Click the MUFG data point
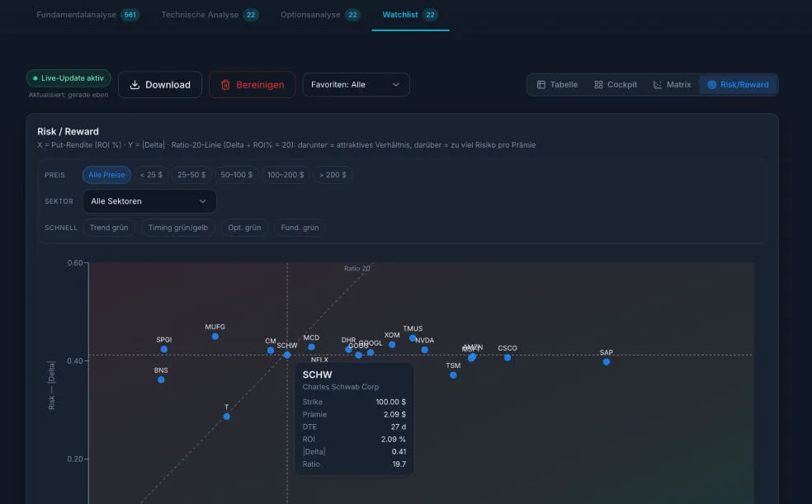 click(215, 337)
